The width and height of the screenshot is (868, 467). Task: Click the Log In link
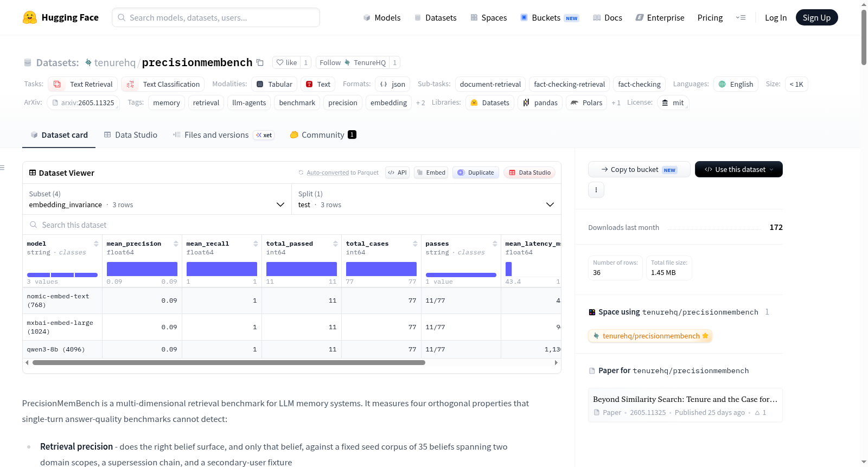[x=775, y=17]
